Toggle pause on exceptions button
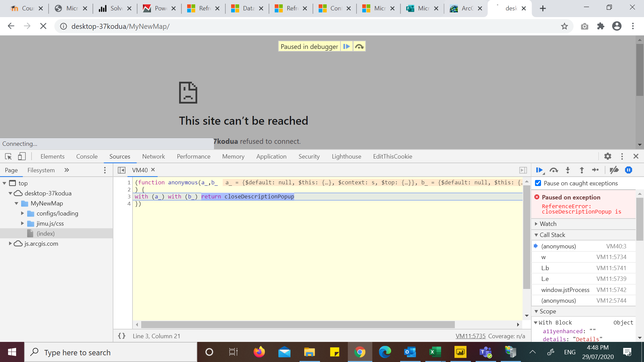This screenshot has width=644, height=362. pos(629,170)
